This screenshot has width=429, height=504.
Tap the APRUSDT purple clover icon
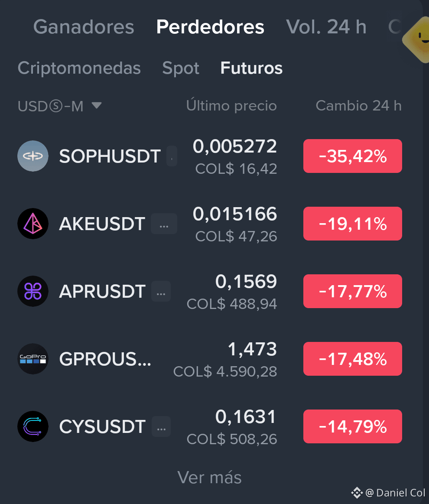click(33, 291)
